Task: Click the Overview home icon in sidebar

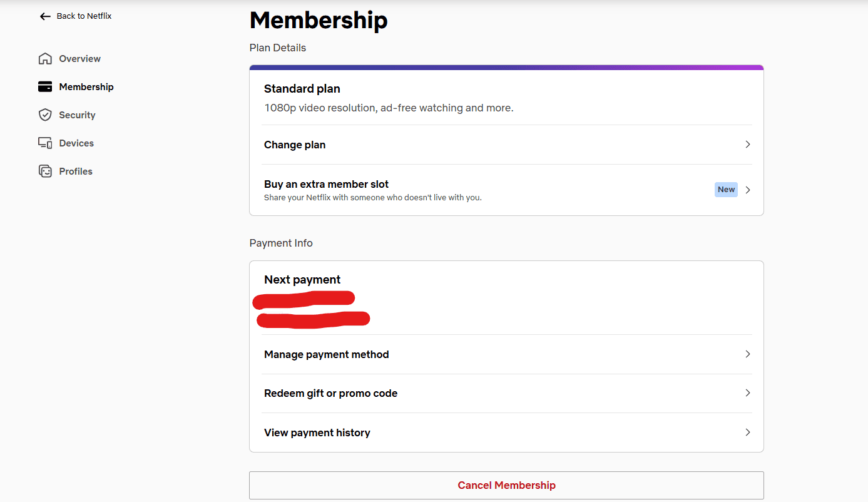Action: (x=45, y=59)
